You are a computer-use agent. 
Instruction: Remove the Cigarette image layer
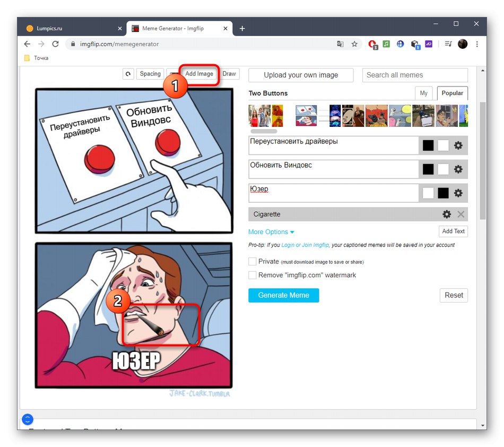pyautogui.click(x=460, y=214)
